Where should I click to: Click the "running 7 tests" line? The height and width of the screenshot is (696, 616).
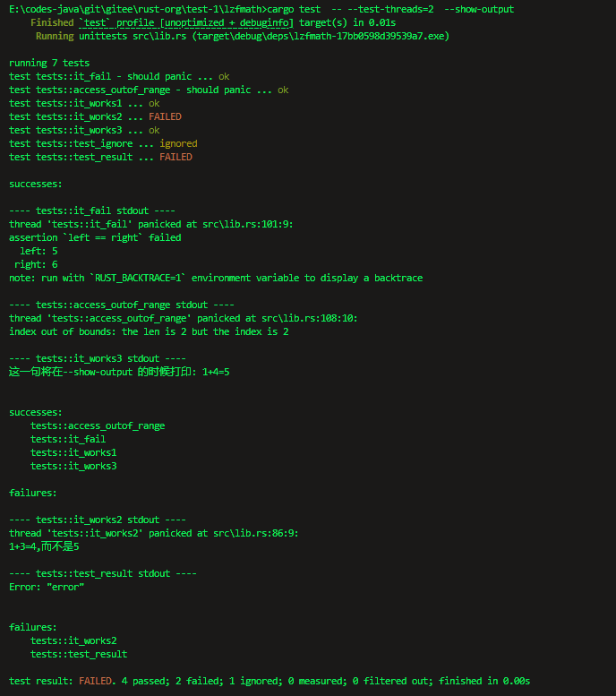click(49, 63)
